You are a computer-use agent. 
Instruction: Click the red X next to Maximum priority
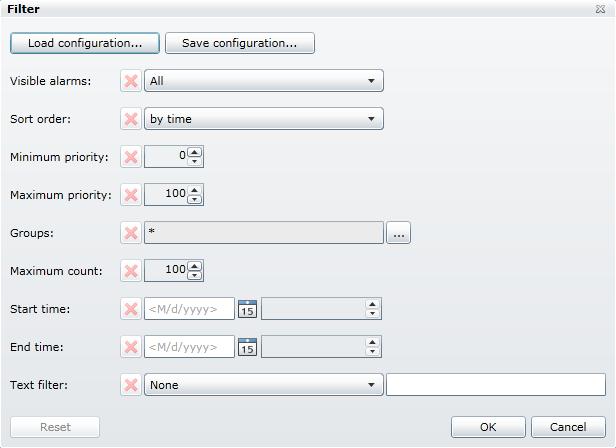pos(130,195)
